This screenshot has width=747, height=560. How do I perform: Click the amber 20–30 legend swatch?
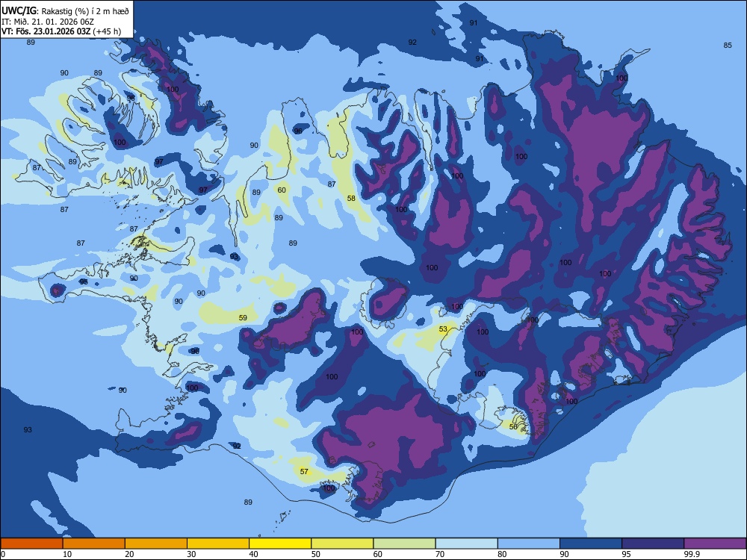click(156, 544)
